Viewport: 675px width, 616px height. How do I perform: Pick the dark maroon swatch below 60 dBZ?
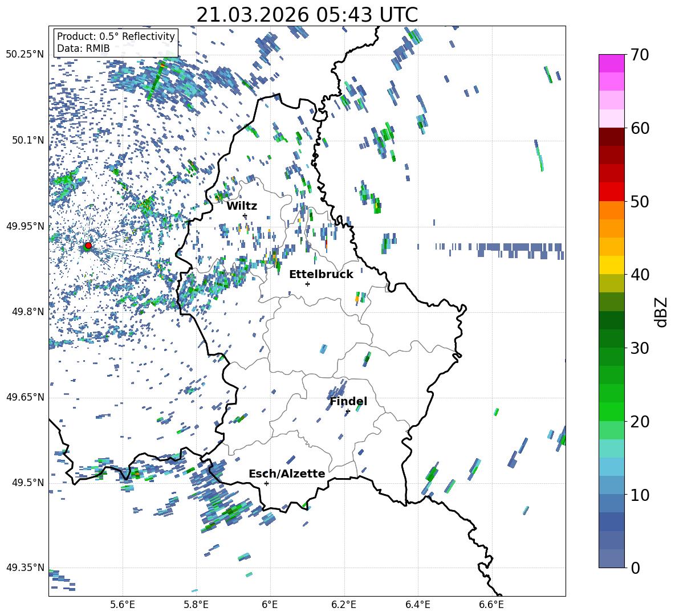[612, 137]
